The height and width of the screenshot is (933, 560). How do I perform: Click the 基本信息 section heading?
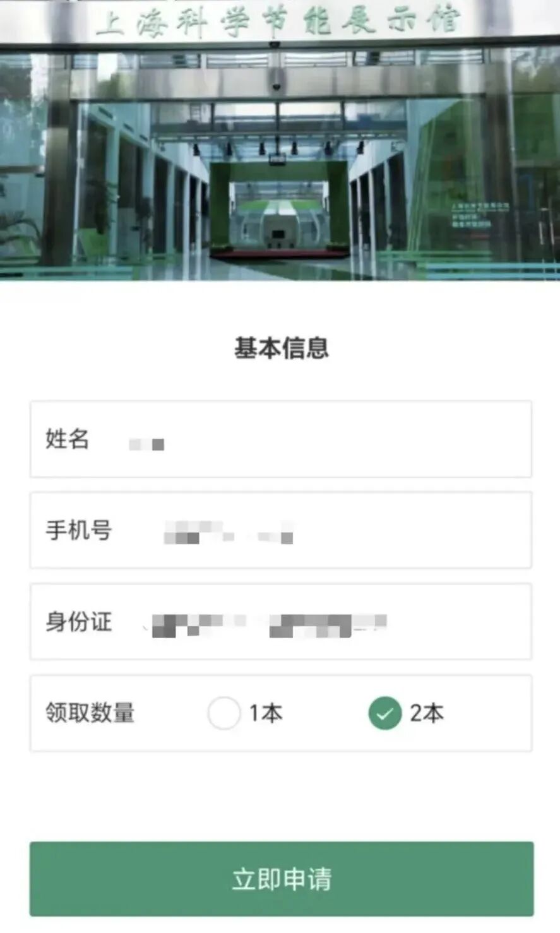(x=282, y=348)
